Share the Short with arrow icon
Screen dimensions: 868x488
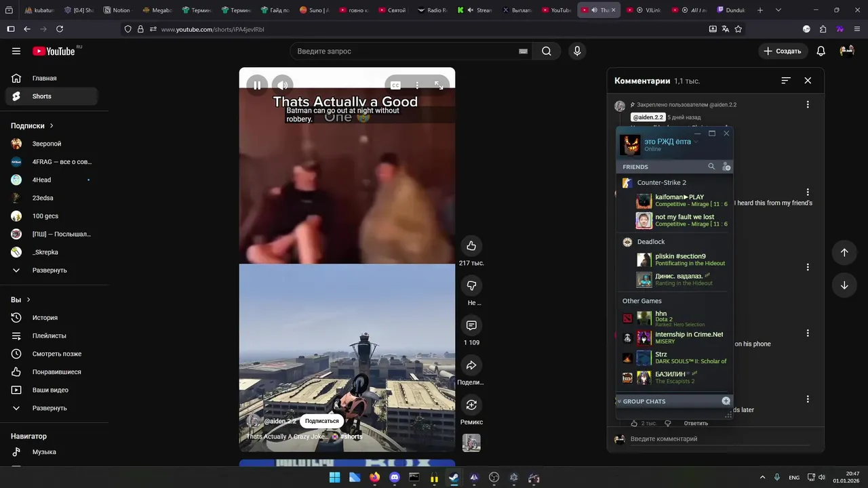[x=471, y=365]
